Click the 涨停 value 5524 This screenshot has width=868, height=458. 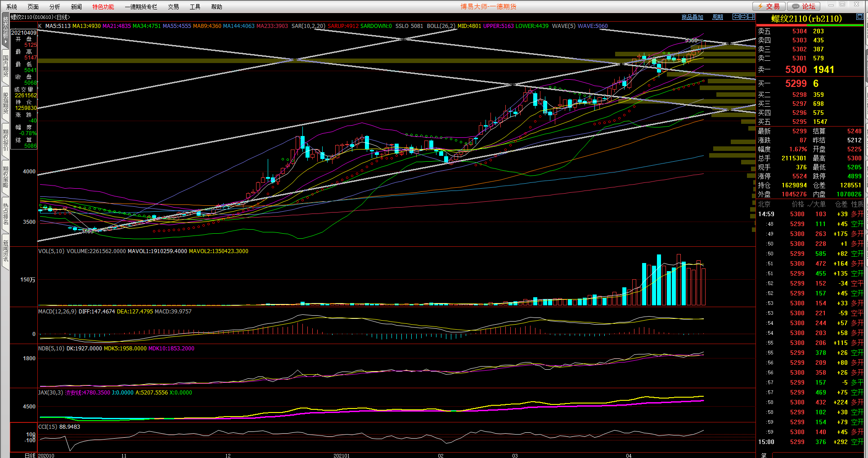pos(799,176)
